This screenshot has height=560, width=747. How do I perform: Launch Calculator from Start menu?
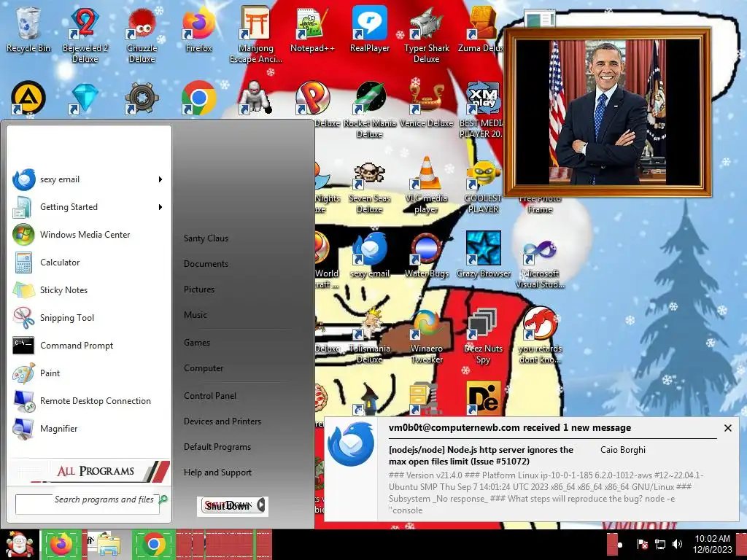tap(89, 262)
